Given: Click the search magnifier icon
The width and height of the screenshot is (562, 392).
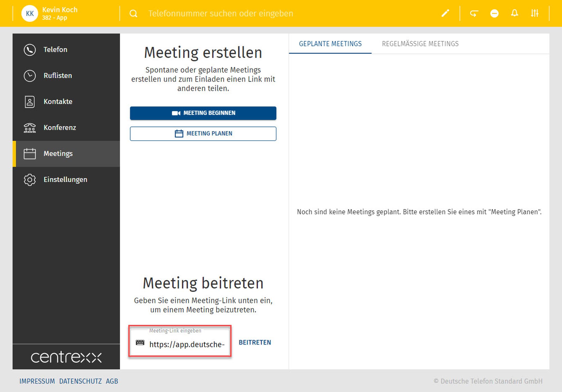Looking at the screenshot, I should pyautogui.click(x=133, y=13).
